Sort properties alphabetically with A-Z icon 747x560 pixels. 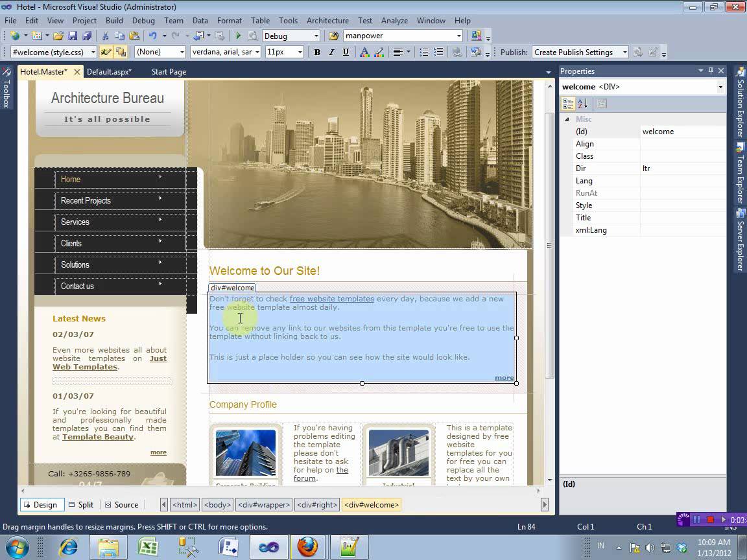582,104
